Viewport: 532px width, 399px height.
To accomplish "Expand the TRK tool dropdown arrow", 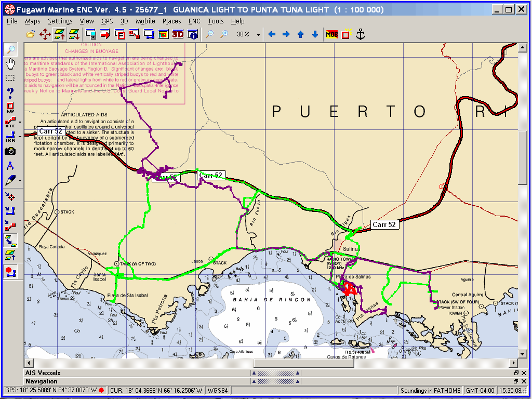I will (20, 137).
